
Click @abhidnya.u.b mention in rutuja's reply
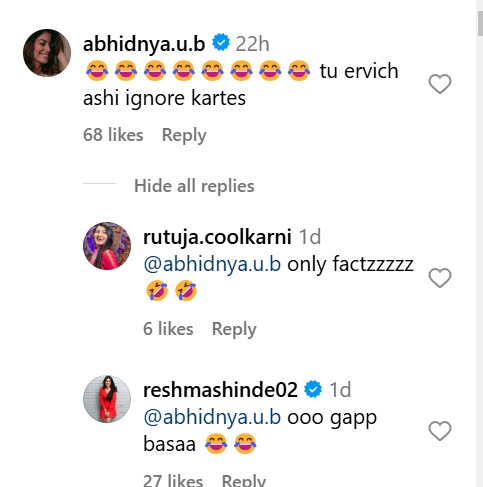(212, 264)
